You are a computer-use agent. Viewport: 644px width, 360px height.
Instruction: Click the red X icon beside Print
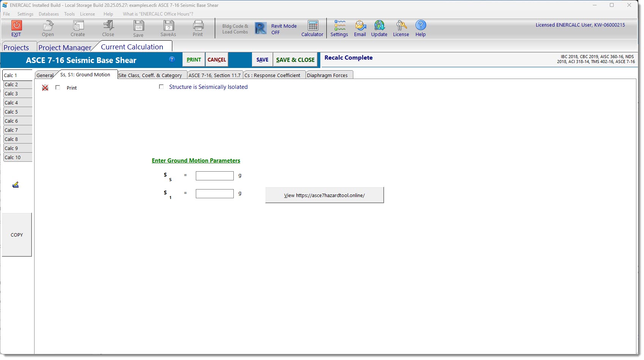click(45, 88)
